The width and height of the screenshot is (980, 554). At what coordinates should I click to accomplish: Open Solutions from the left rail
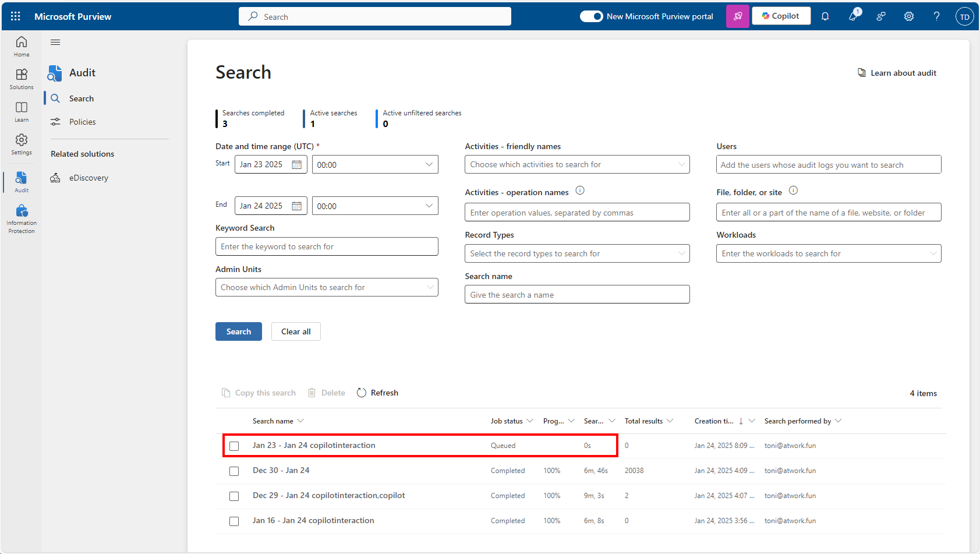pyautogui.click(x=22, y=79)
